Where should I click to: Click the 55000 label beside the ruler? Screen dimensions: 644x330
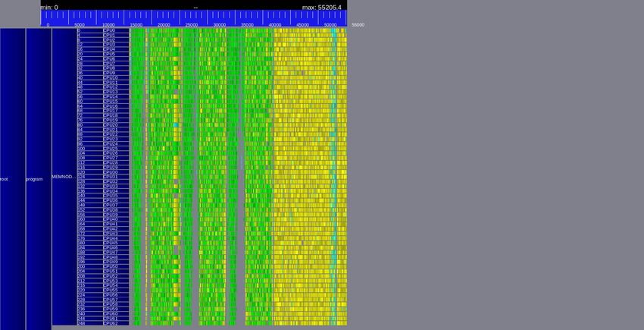click(358, 25)
